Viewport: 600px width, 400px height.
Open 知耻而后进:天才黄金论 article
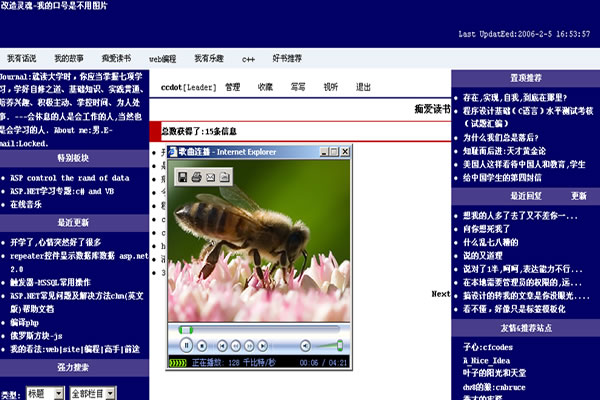pos(504,151)
